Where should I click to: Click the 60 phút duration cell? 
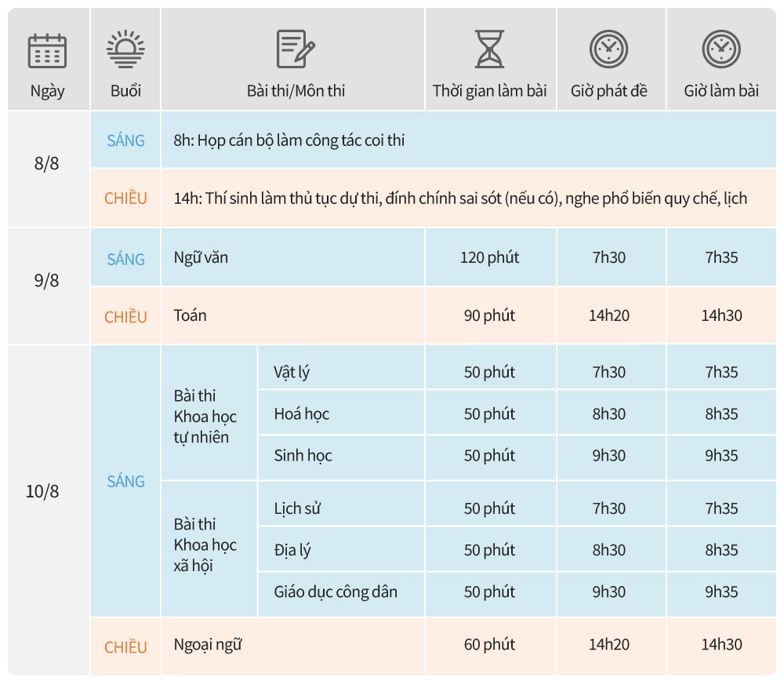pos(489,645)
